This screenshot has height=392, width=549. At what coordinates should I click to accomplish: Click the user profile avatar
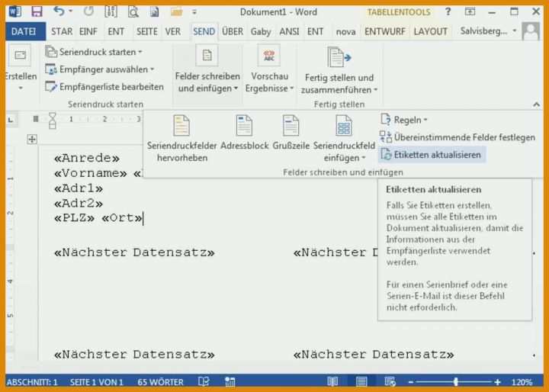531,31
